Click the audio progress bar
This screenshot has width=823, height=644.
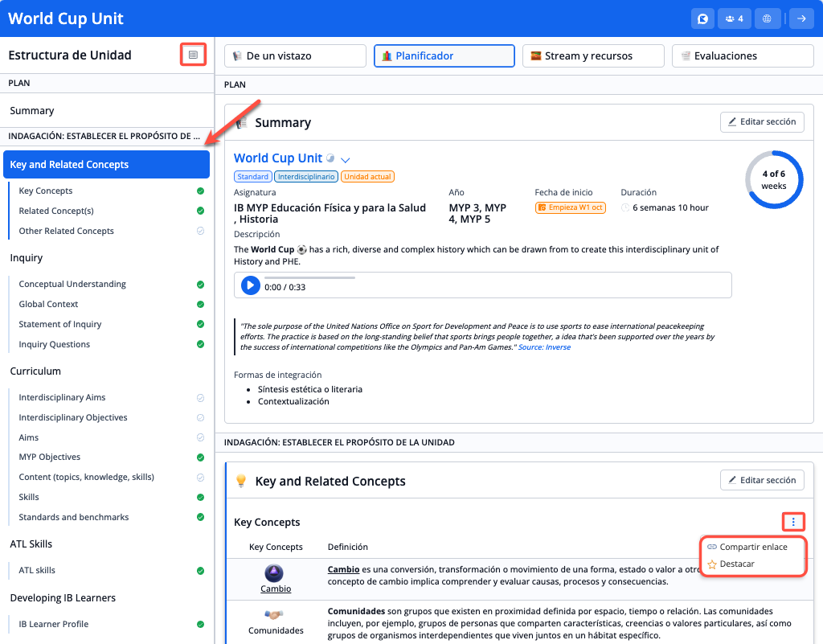[x=309, y=278]
